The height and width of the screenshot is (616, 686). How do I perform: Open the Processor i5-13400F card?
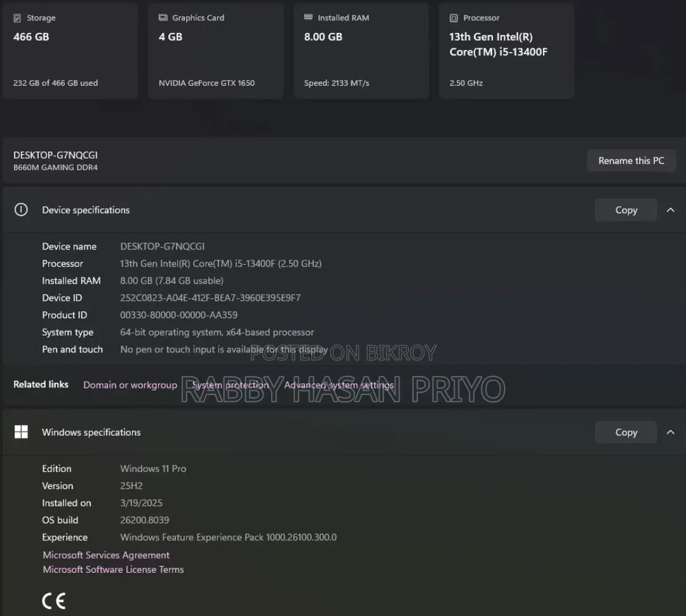[x=506, y=50]
